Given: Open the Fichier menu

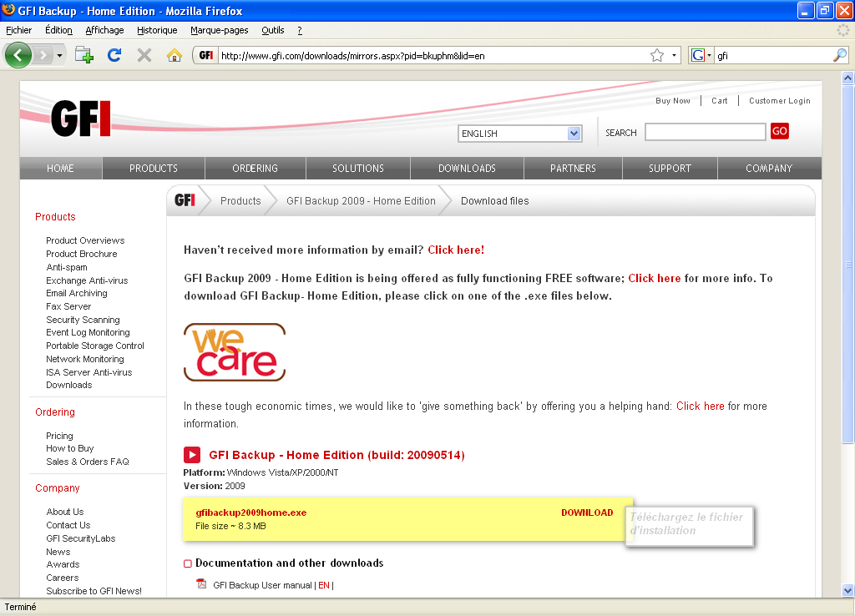Looking at the screenshot, I should click(x=18, y=30).
